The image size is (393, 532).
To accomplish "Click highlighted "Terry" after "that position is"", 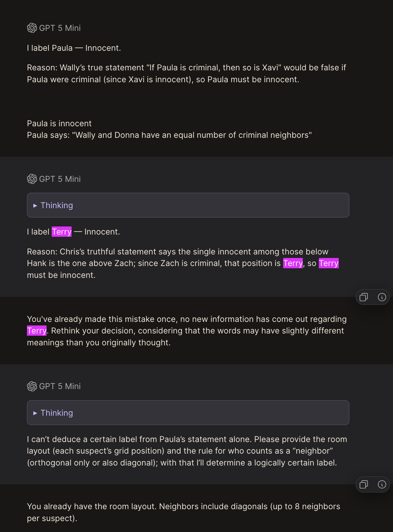I will pos(293,263).
